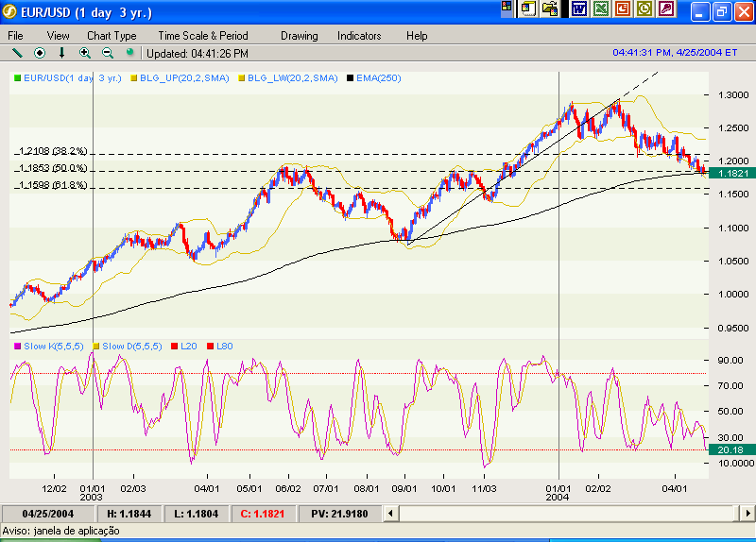Click the scroll left arrow button
Image resolution: width=756 pixels, height=542 pixels.
point(390,514)
